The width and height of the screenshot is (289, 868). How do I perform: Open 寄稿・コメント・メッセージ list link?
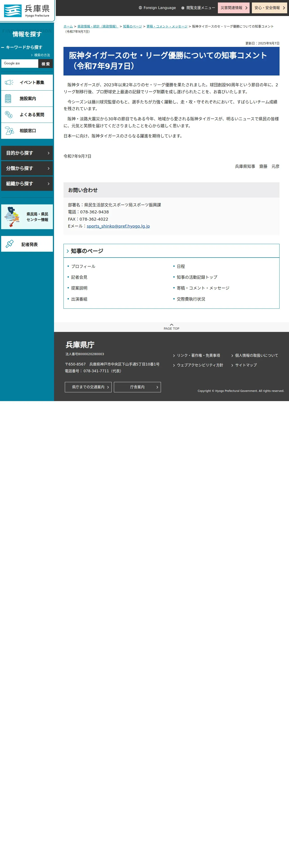tap(203, 288)
